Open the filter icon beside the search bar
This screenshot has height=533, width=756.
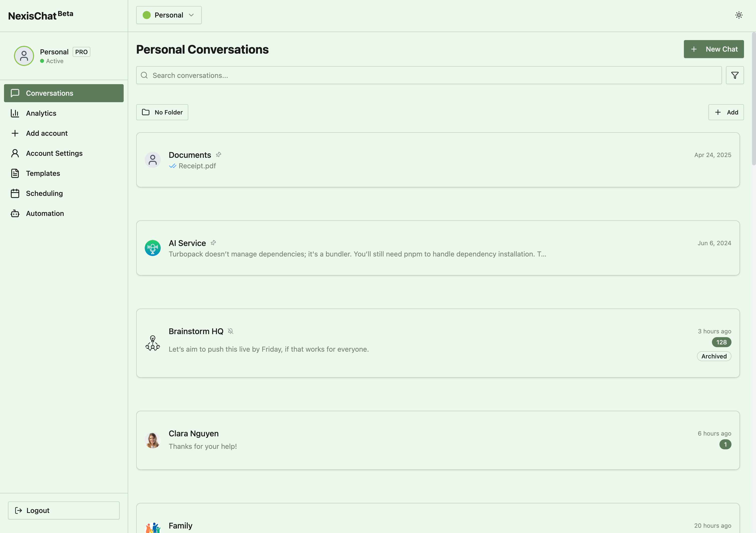click(735, 75)
